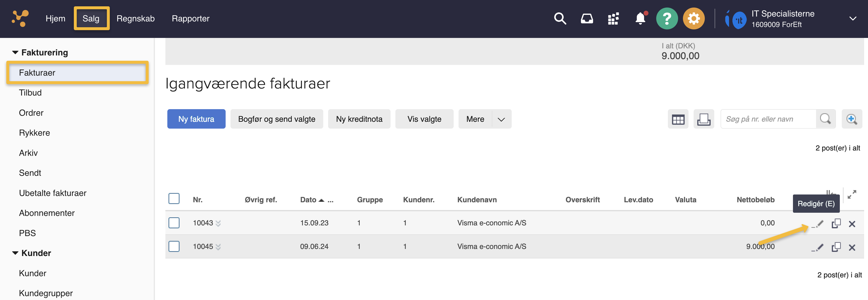868x300 pixels.
Task: Select the column layout grid icon above the table
Action: click(x=678, y=119)
